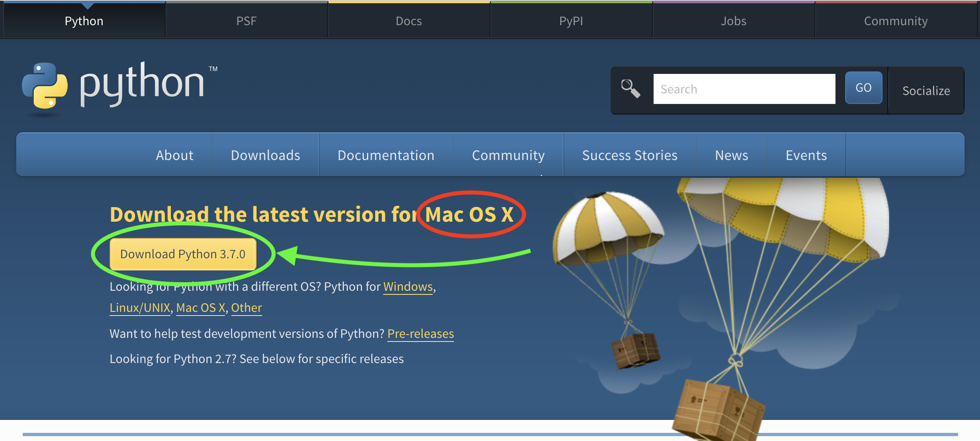Follow the Linux/UNIX link
This screenshot has height=441, width=980.
coord(140,308)
